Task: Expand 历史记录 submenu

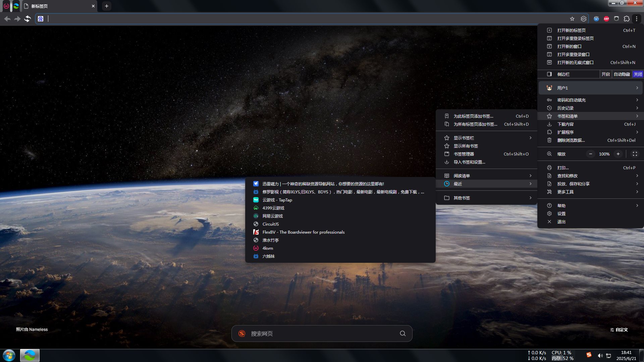Action: (x=590, y=108)
